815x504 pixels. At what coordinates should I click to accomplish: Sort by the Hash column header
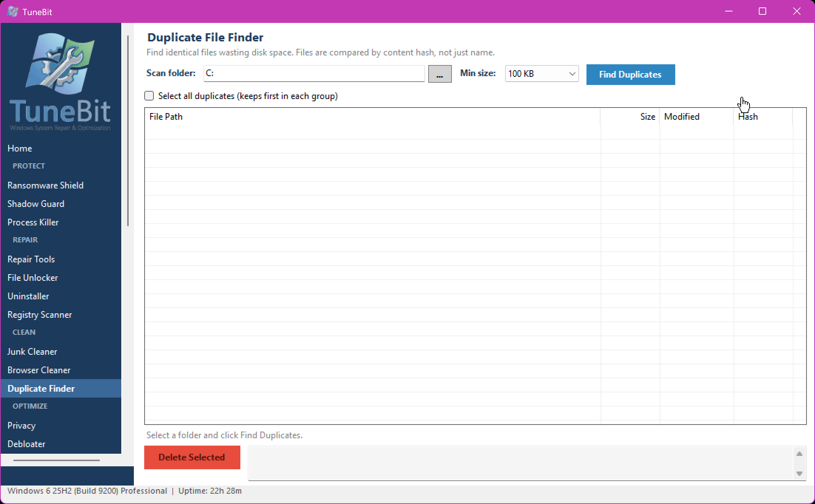click(x=763, y=117)
